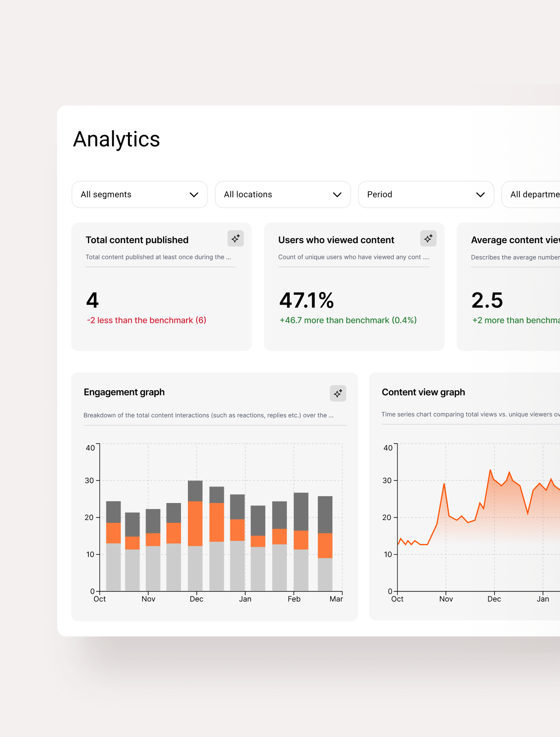Click the Users who viewed content title

336,240
